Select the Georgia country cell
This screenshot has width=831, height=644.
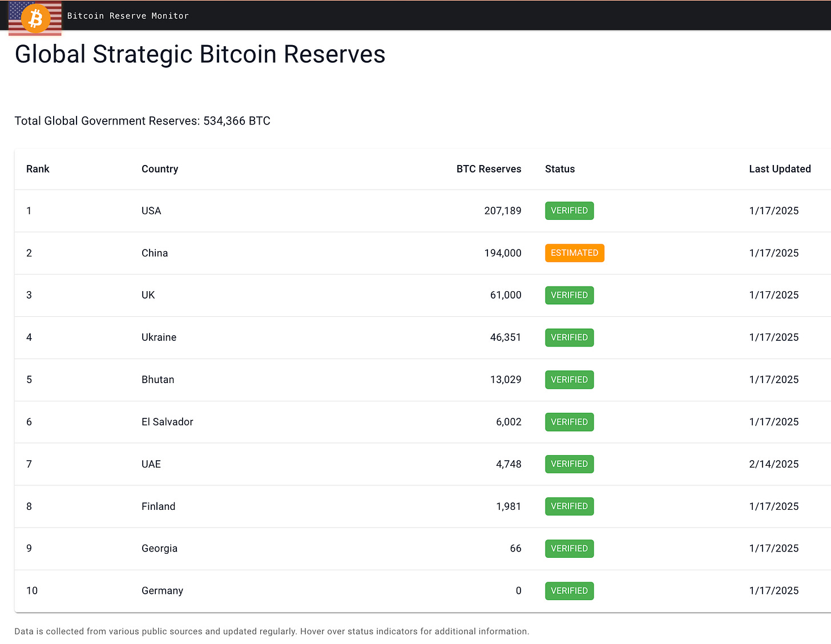159,549
